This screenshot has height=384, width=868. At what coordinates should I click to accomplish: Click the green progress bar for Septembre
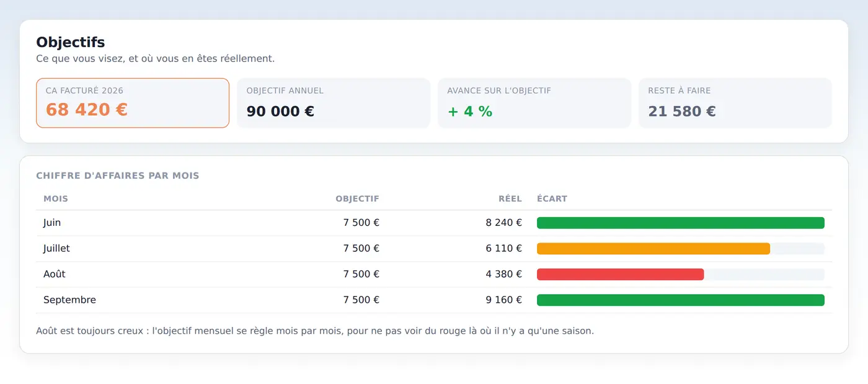click(681, 300)
